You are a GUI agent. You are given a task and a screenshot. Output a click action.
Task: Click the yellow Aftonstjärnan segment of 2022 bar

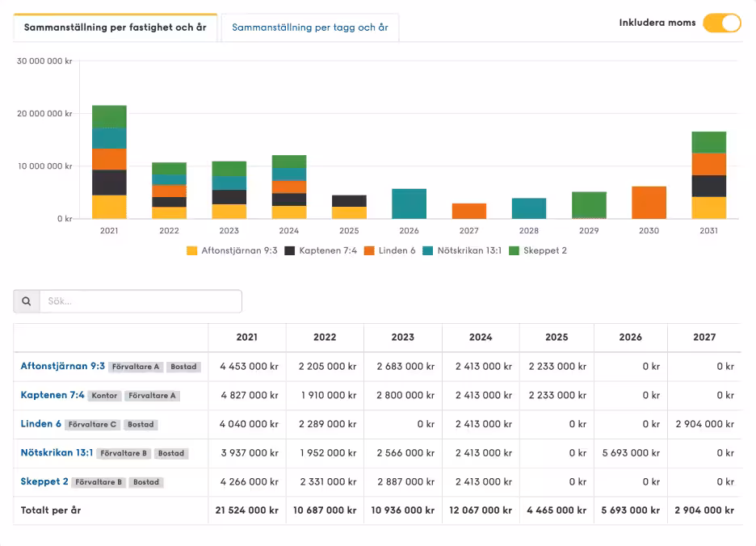click(x=170, y=213)
